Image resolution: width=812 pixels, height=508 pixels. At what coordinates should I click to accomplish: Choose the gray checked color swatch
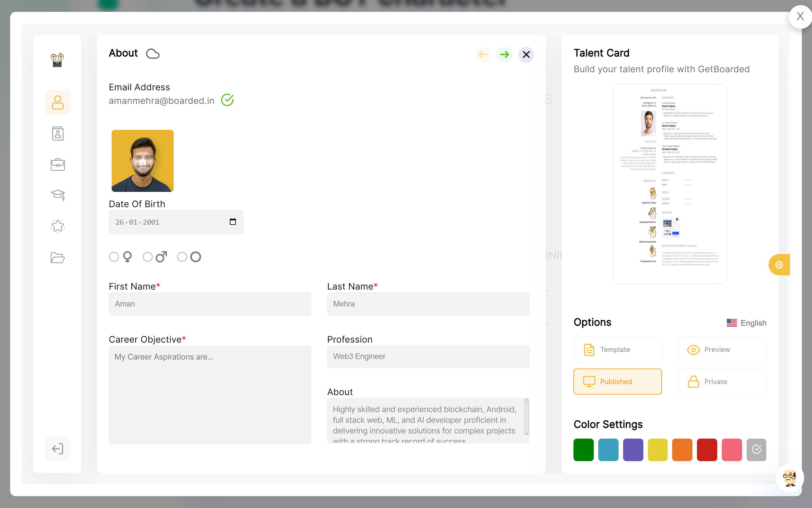tap(756, 450)
